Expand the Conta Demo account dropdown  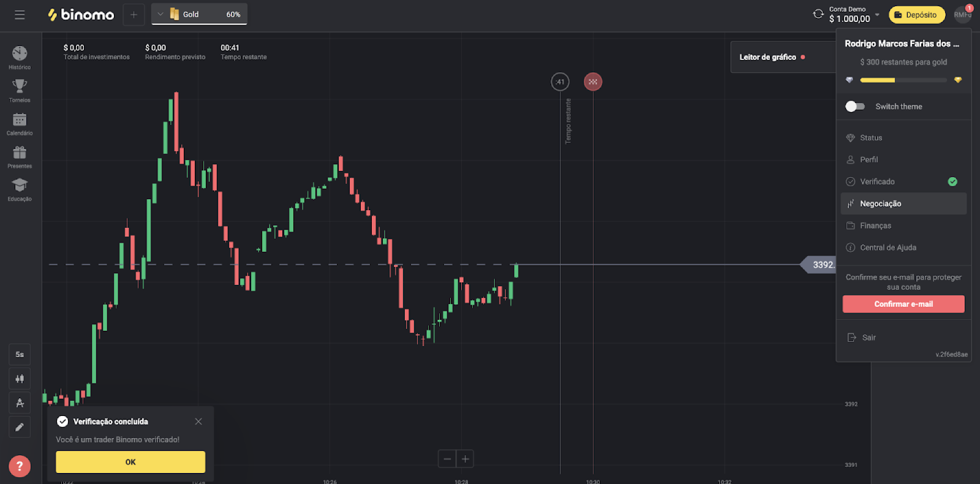[x=877, y=14]
